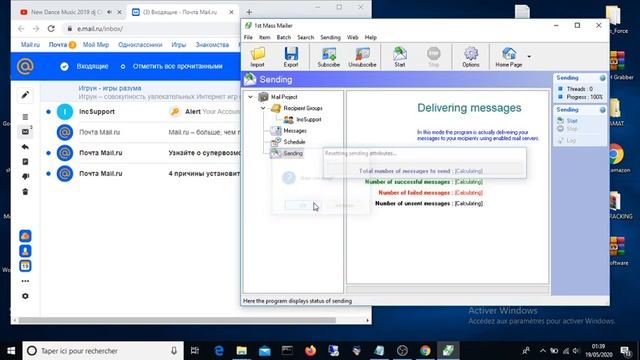Click Отметить все прочитанными link
The height and width of the screenshot is (360, 640).
(x=177, y=66)
